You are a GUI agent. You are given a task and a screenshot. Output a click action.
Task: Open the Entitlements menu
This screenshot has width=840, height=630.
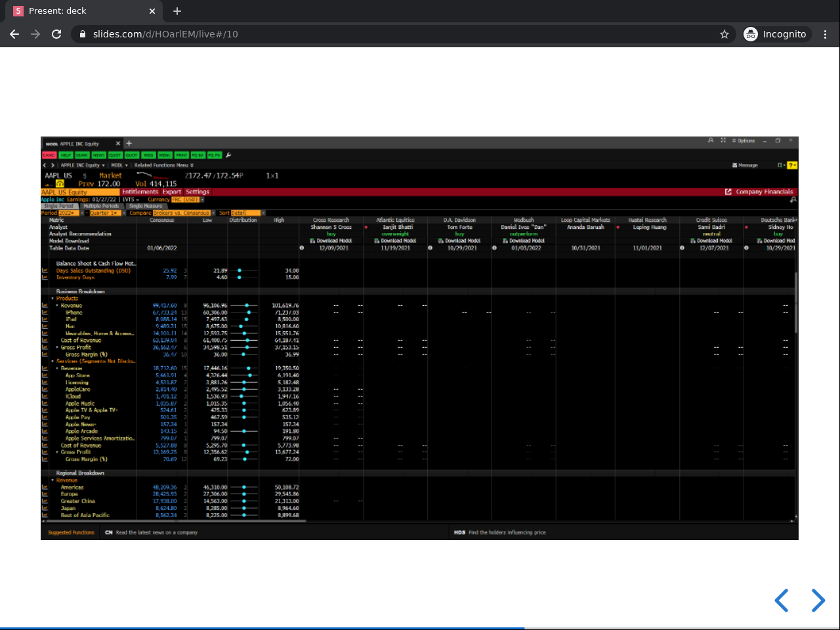pyautogui.click(x=140, y=192)
